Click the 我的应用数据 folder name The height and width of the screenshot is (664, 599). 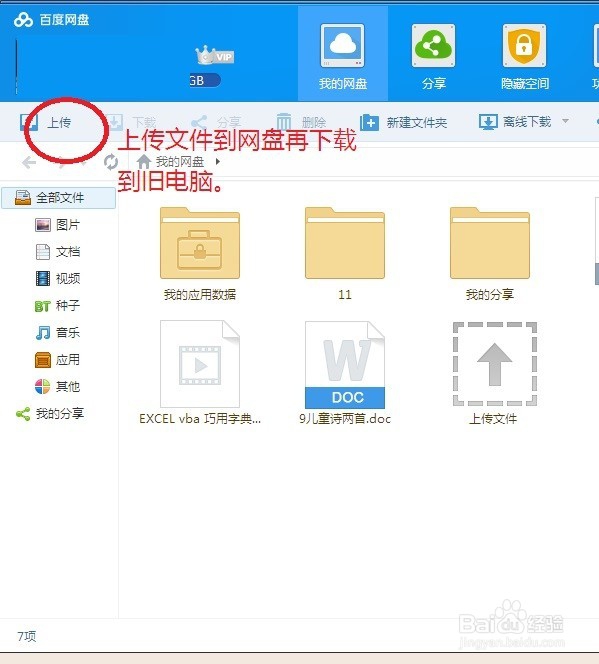pyautogui.click(x=200, y=294)
